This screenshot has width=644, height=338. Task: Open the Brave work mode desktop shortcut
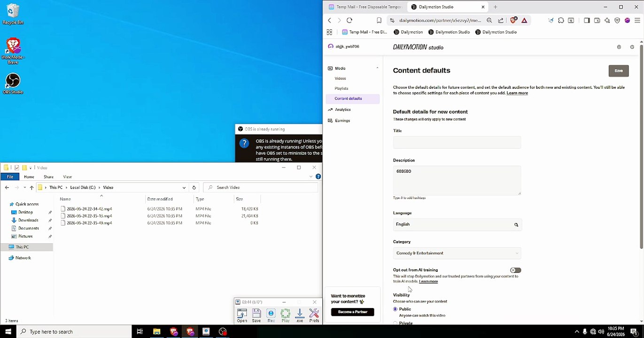[x=13, y=51]
